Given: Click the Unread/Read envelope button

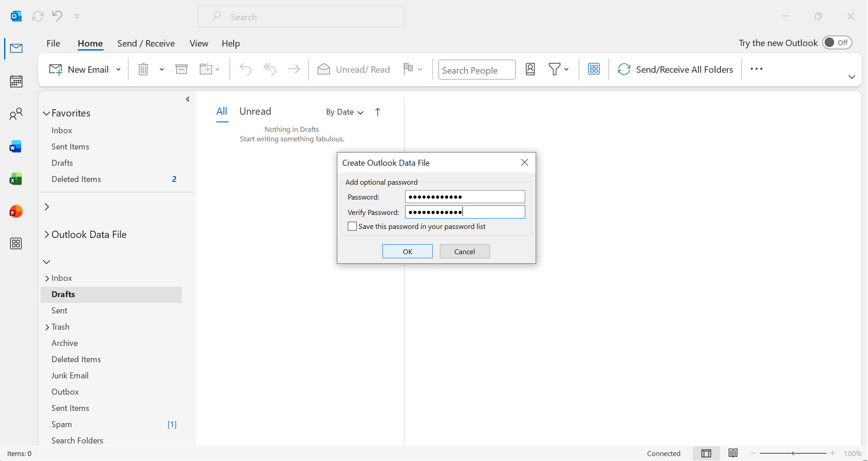Looking at the screenshot, I should pos(354,70).
